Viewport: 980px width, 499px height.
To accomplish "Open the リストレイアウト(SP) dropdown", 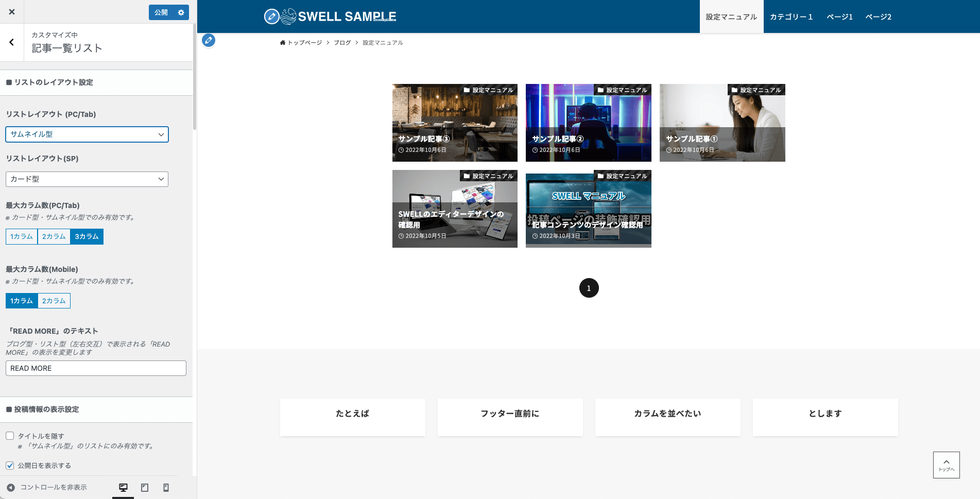I will 87,179.
